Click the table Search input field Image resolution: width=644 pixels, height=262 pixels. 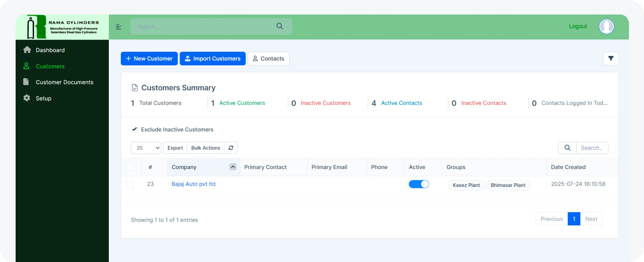point(592,148)
